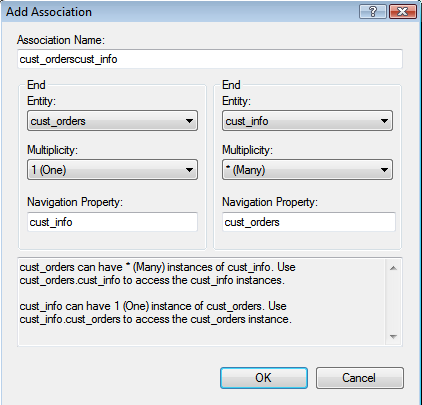Click the cust_orders Navigation Property field
The height and width of the screenshot is (405, 422).
[x=309, y=222]
